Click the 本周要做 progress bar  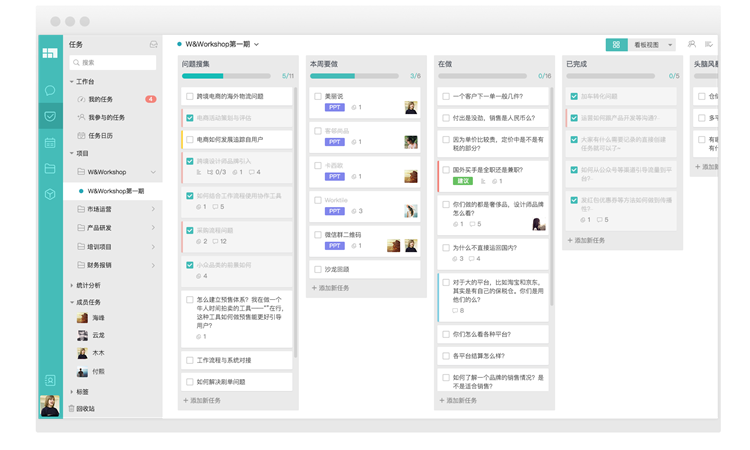pos(354,76)
